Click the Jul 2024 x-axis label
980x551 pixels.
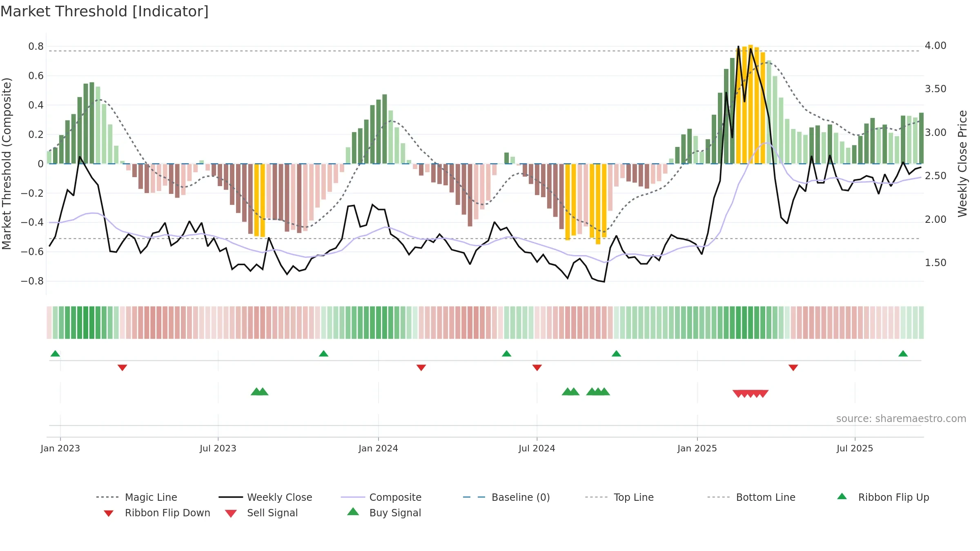tap(537, 448)
